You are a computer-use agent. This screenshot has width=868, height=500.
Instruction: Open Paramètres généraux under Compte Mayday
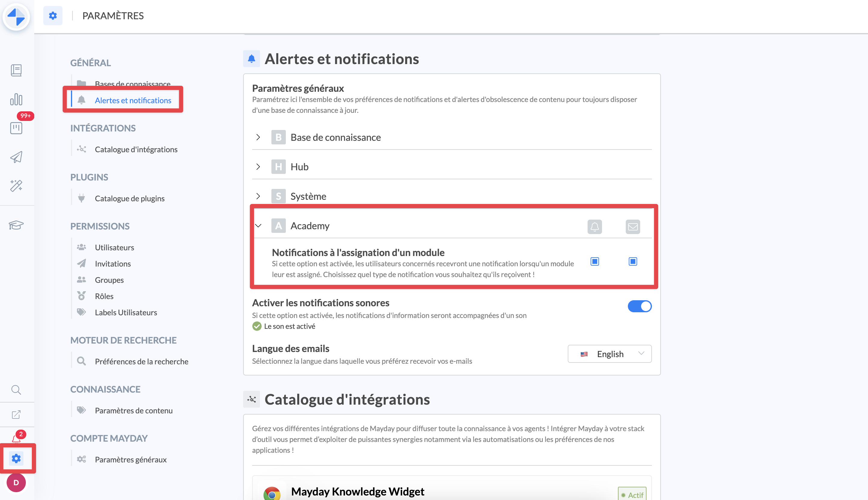(x=131, y=459)
